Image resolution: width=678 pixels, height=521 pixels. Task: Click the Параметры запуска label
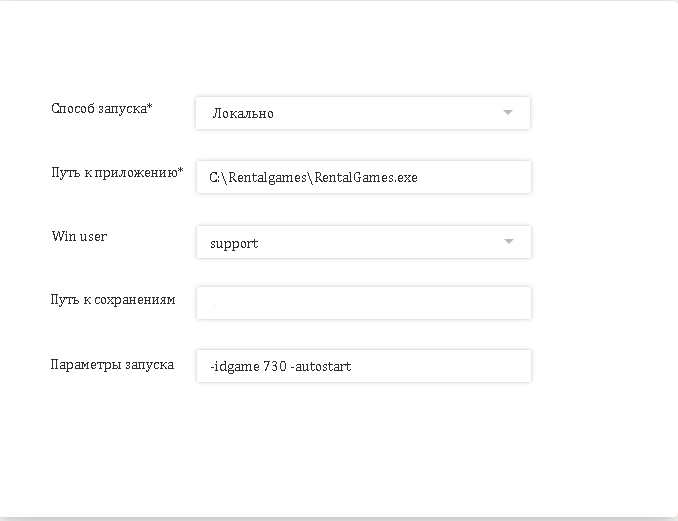pos(112,364)
